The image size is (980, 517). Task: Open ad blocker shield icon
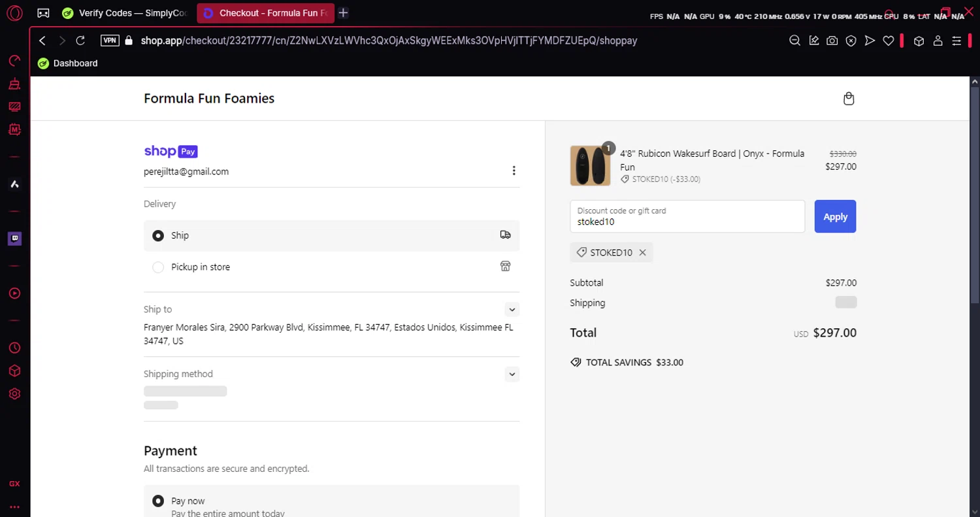851,41
